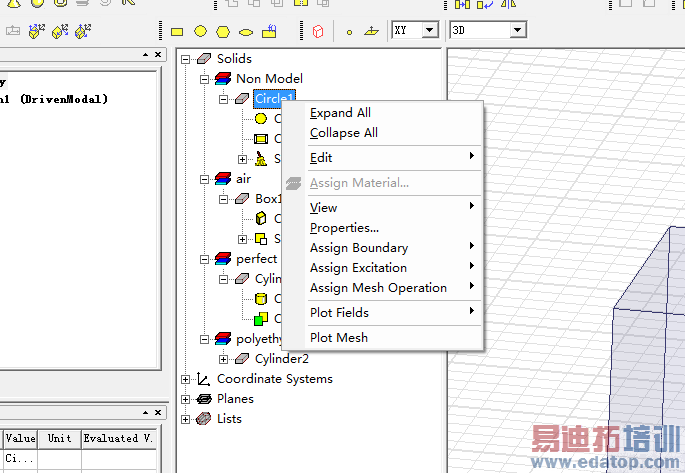Select the Draw plane tool
Viewport: 685px width, 473px height.
(x=371, y=31)
